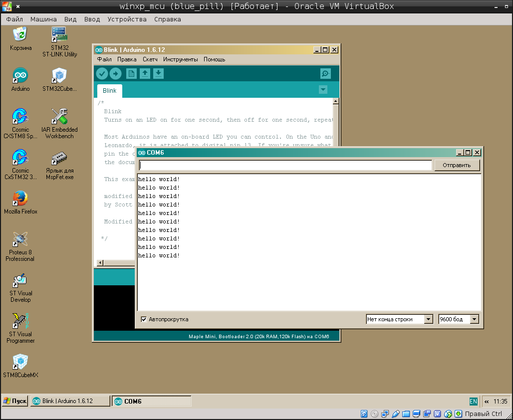513x420 pixels.
Task: Open the Правка menu in Arduino
Action: 127,59
